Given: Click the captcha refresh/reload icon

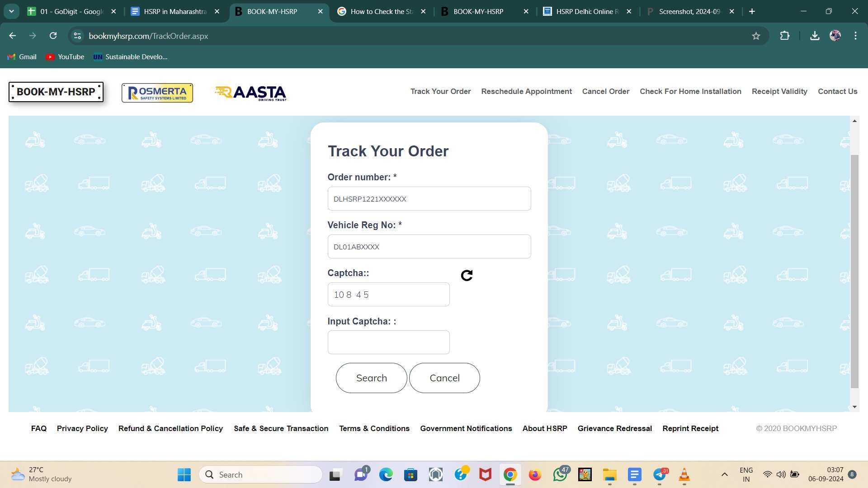Looking at the screenshot, I should tap(467, 275).
